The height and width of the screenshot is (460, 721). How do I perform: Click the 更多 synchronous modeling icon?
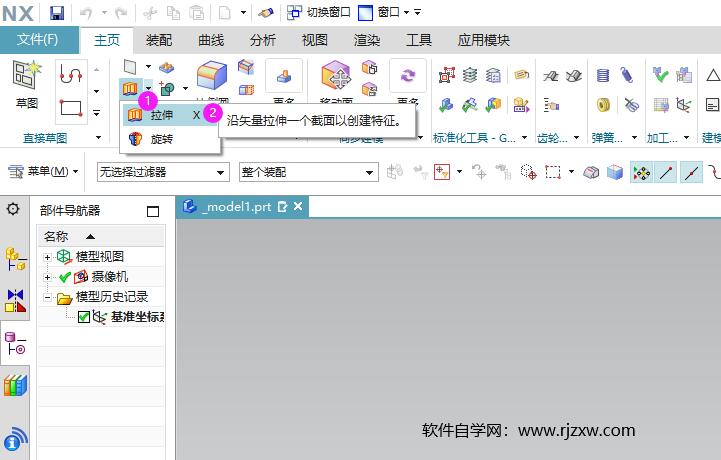tap(407, 75)
